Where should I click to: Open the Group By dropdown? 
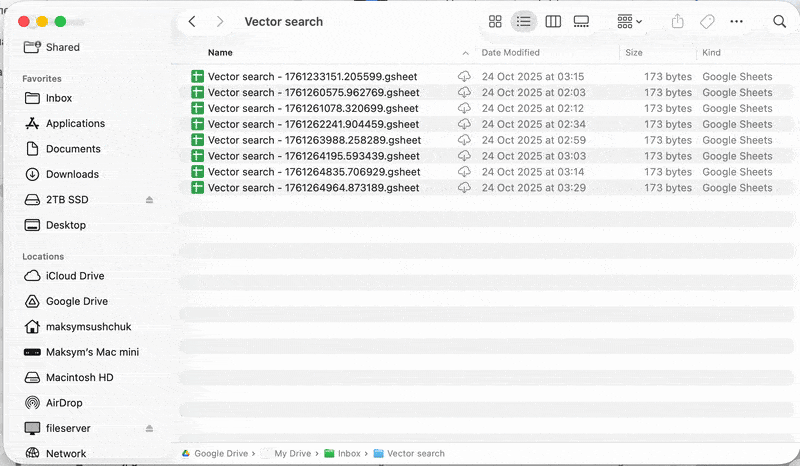pyautogui.click(x=630, y=21)
